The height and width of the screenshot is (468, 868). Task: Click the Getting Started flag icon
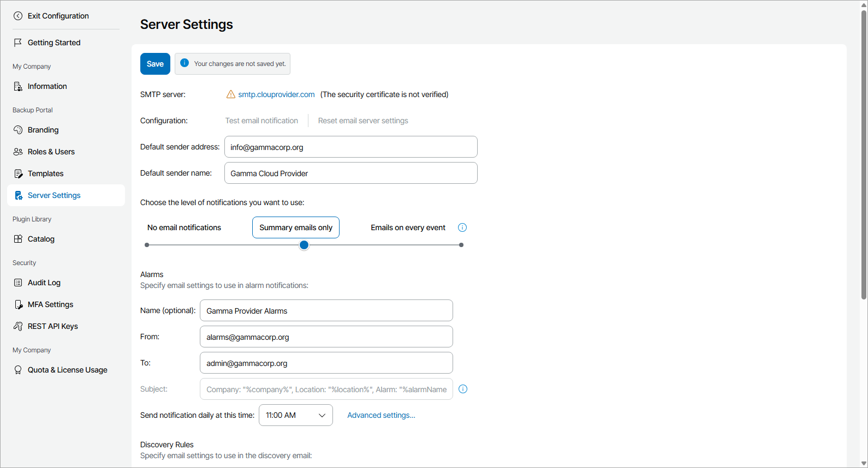[18, 43]
